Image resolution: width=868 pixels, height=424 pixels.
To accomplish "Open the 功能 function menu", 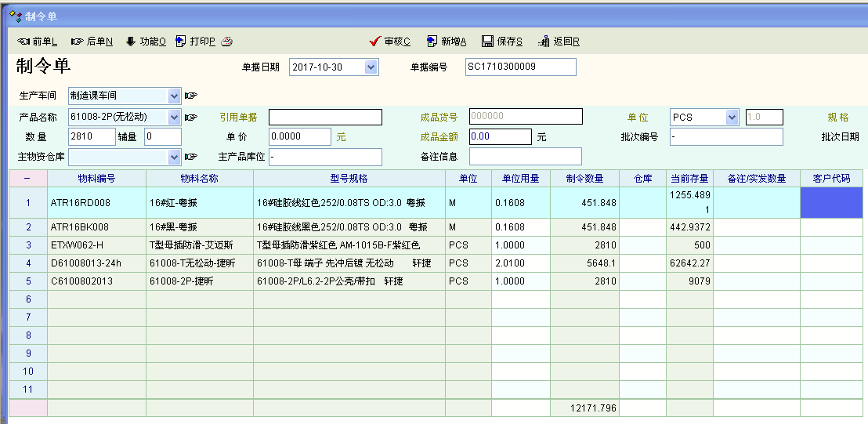I will point(145,42).
